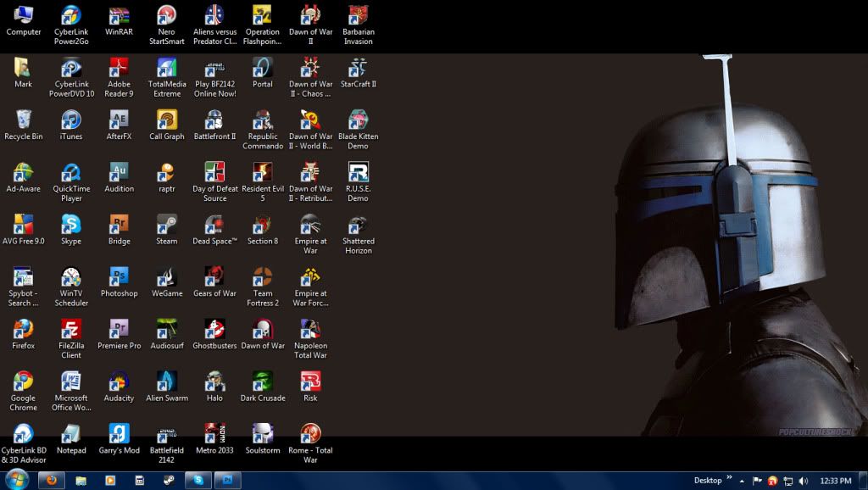Open Nero StartSmart shortcut
Viewport: 868px width, 490px height.
[x=167, y=25]
